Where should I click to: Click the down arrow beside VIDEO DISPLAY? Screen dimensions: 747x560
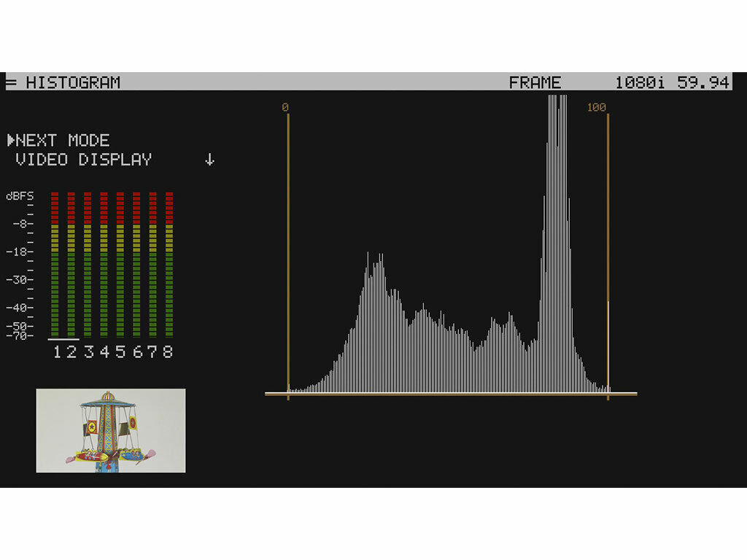click(x=210, y=160)
